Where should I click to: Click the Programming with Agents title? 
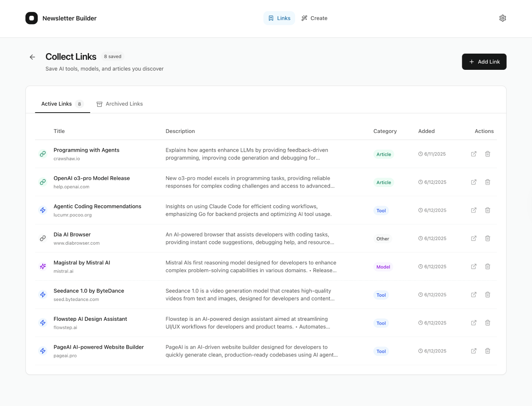86,150
